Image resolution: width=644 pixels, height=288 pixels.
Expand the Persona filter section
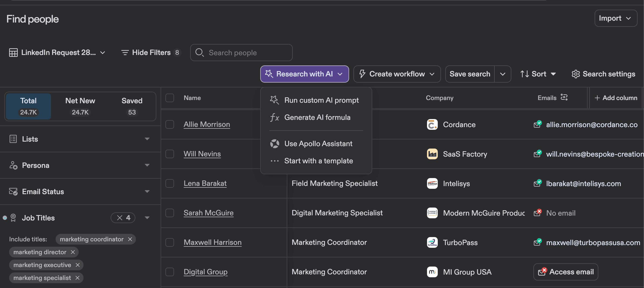(147, 165)
